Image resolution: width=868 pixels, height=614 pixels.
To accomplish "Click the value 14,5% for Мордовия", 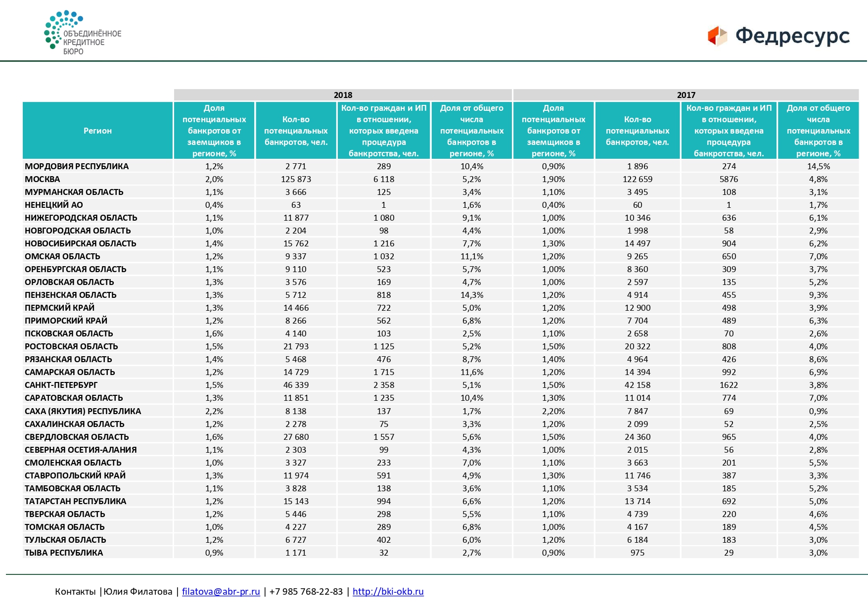I will tap(819, 166).
